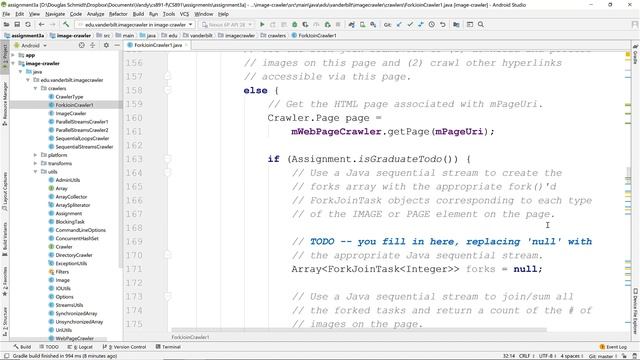Click the Save All toolbar icon

pyautogui.click(x=17, y=24)
